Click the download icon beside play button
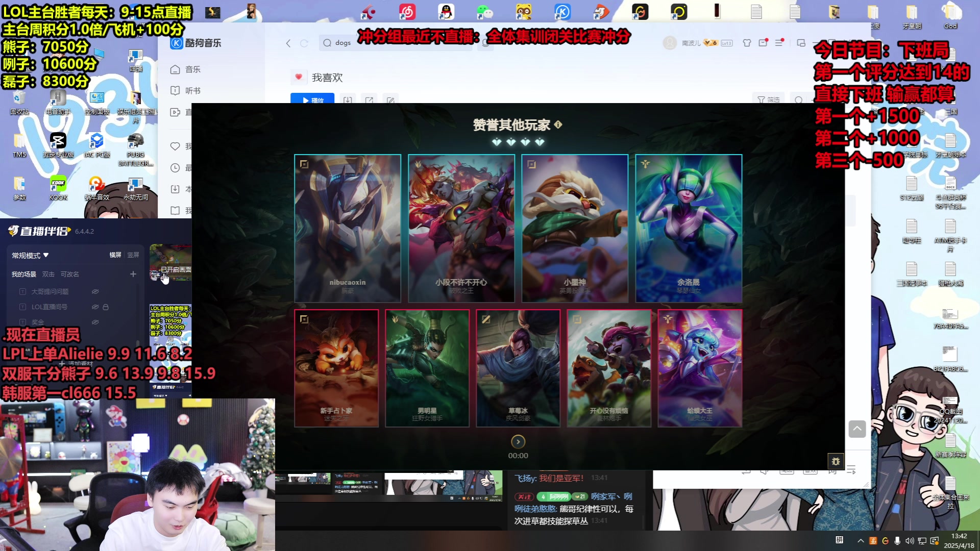The height and width of the screenshot is (551, 980). (x=348, y=99)
